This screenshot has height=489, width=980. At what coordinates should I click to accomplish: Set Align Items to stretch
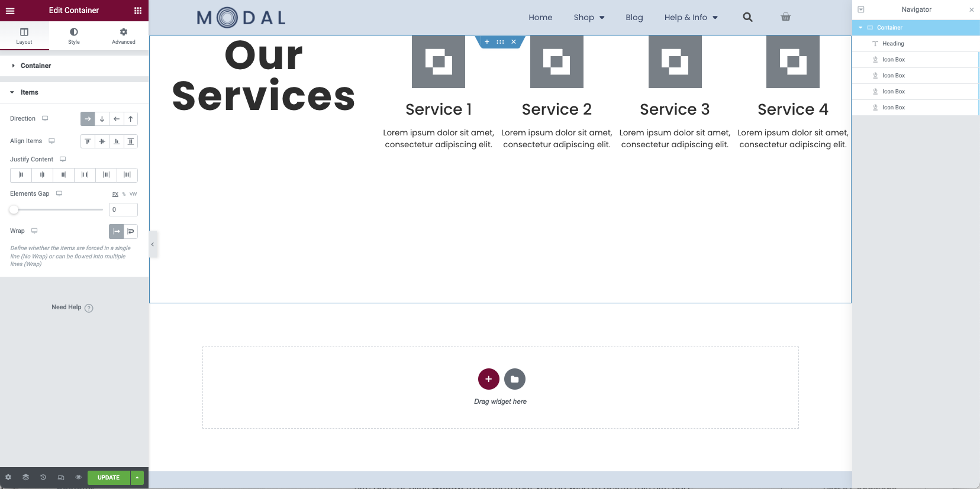coord(131,141)
